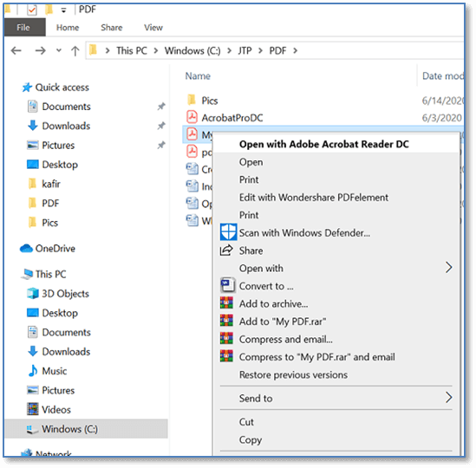
Task: Switch to the Share ribbon tab
Action: [111, 28]
